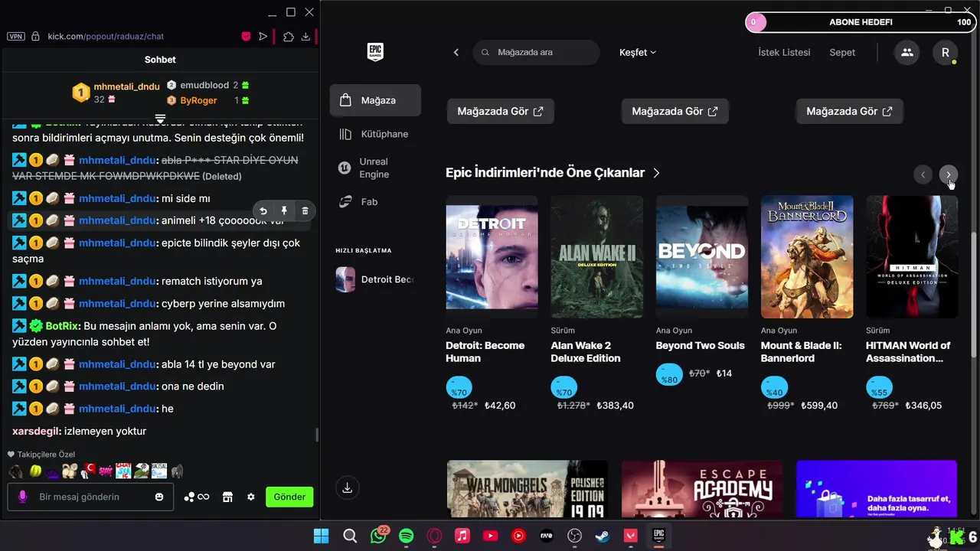Expand the Keşfet dropdown
This screenshot has width=980, height=551.
point(638,52)
